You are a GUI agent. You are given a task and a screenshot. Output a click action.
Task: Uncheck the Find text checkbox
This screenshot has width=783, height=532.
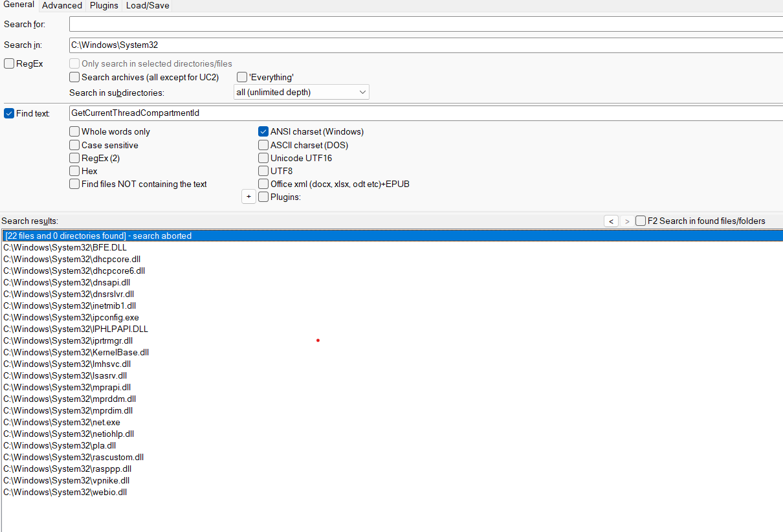pyautogui.click(x=9, y=113)
